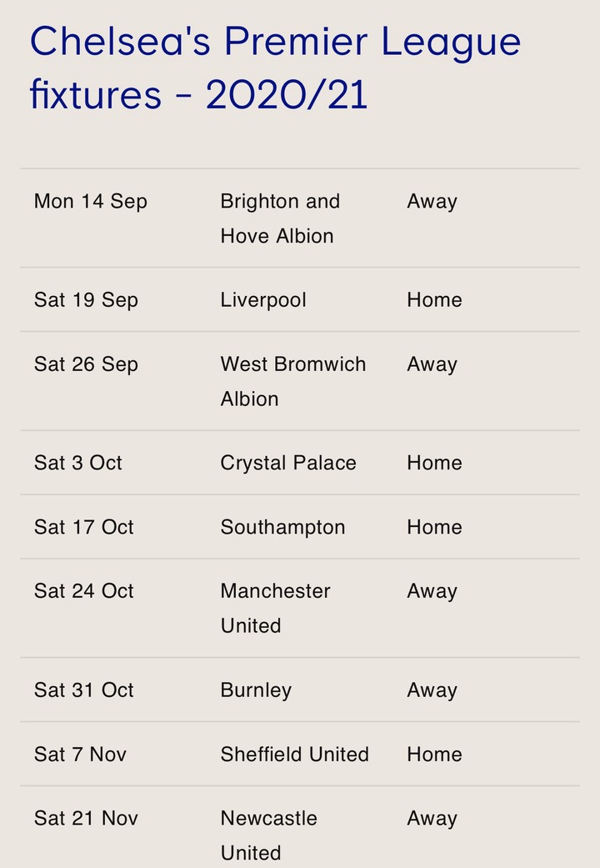Click the Chelsea's Premier League fixtures heading
Screen dimensions: 600x868
[x=275, y=68]
